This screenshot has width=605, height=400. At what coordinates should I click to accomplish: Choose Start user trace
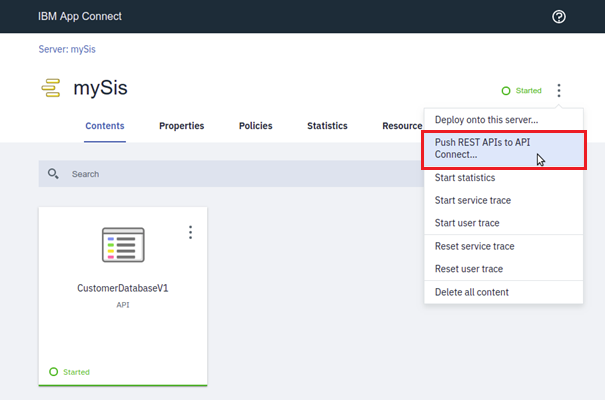504,223
